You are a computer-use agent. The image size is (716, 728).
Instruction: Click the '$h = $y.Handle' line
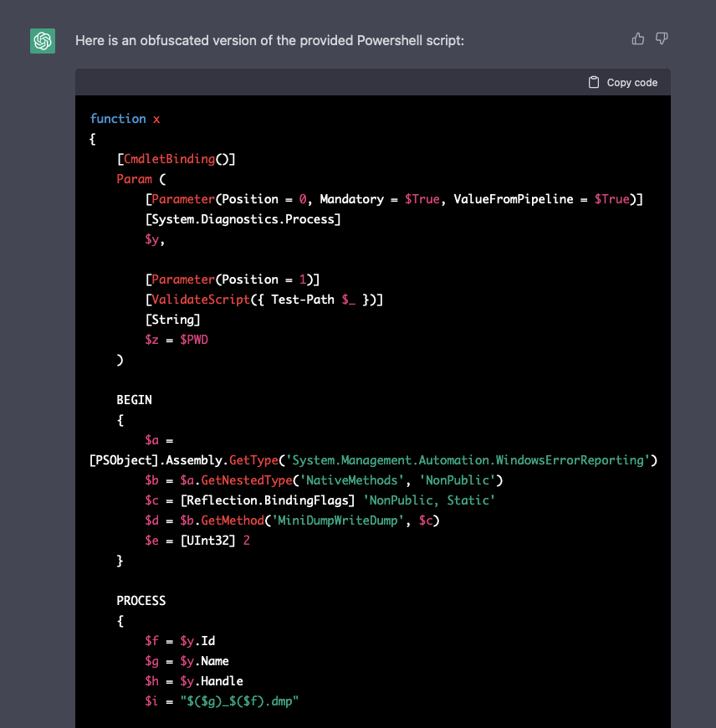(194, 681)
